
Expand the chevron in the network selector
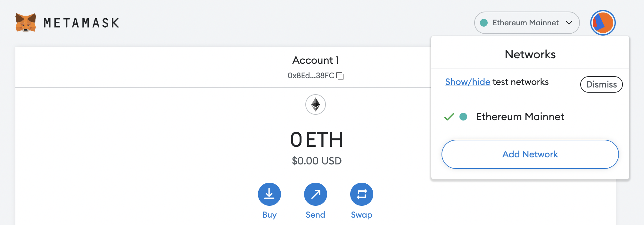(x=570, y=23)
